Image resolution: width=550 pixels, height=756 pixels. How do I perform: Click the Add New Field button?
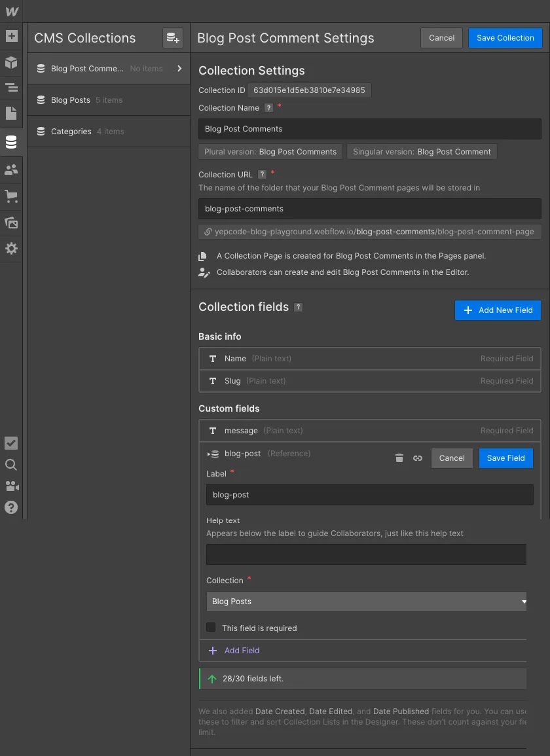point(498,310)
